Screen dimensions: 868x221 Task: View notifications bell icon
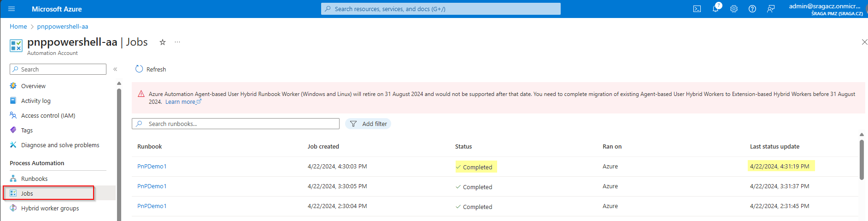(x=716, y=9)
